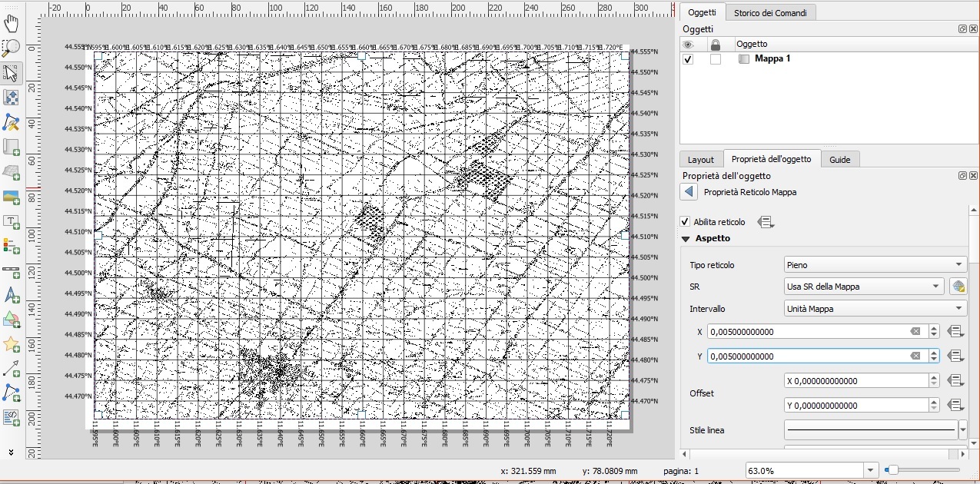980x484 pixels.
Task: Add a legend item tool
Action: click(x=12, y=246)
